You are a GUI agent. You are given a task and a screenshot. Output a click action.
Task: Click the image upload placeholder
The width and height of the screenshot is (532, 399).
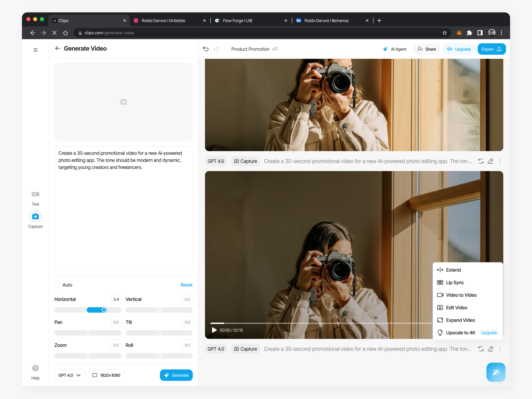[x=123, y=102]
